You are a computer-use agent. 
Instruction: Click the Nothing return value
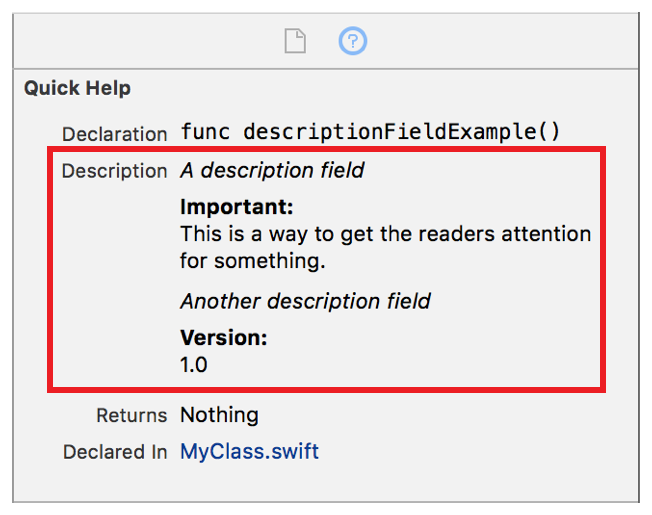[x=219, y=414]
